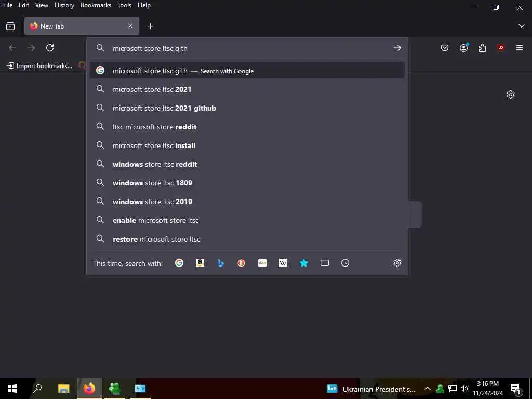Open the Firefox account icon
The height and width of the screenshot is (399, 532).
click(x=464, y=48)
